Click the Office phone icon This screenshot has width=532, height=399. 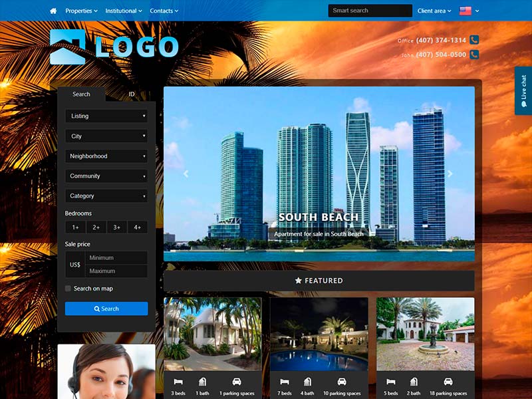[x=474, y=40]
